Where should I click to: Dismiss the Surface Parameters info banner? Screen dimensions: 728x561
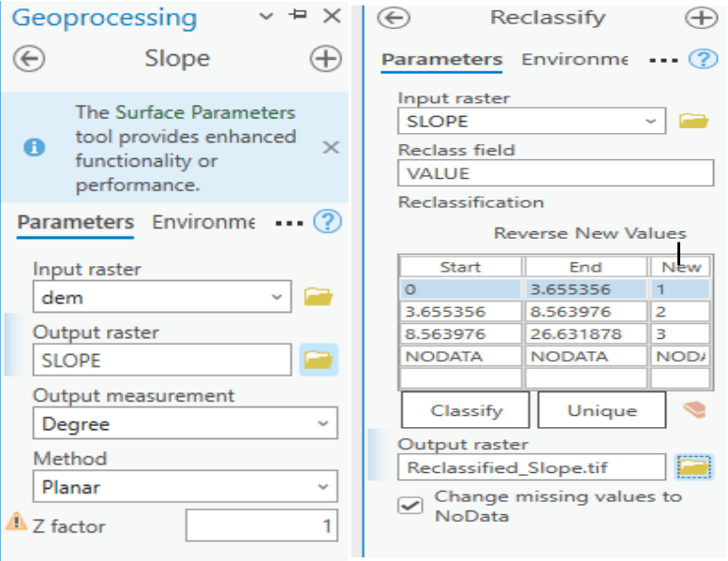point(330,148)
